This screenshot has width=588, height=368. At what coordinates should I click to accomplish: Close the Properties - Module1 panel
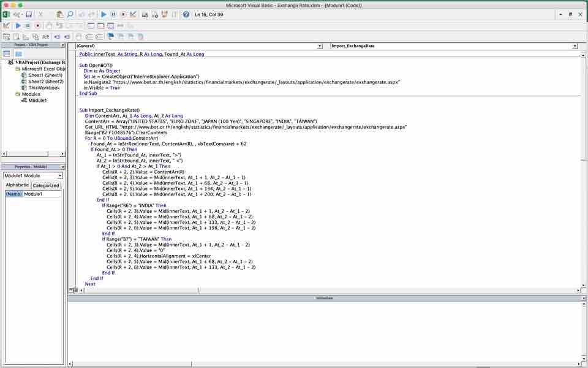[62, 167]
